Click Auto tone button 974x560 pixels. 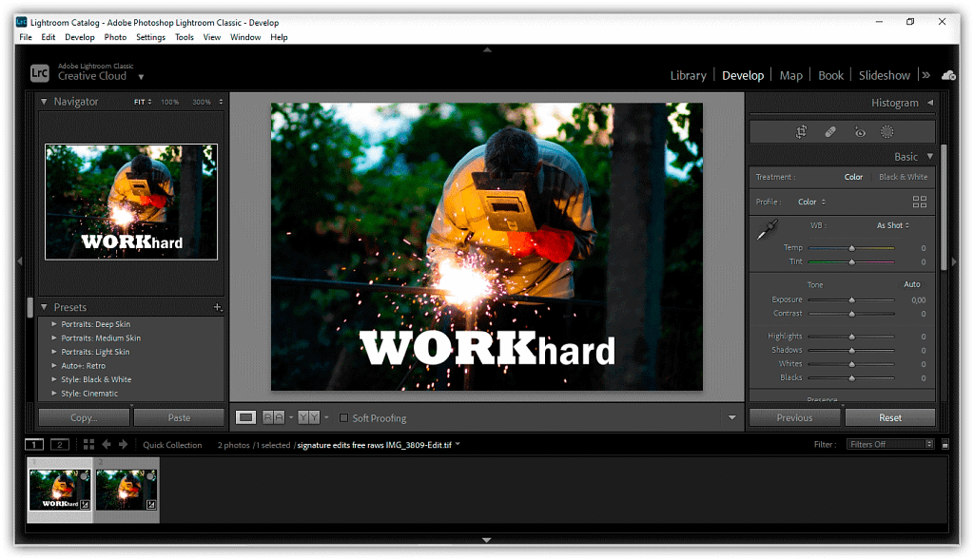pyautogui.click(x=912, y=284)
